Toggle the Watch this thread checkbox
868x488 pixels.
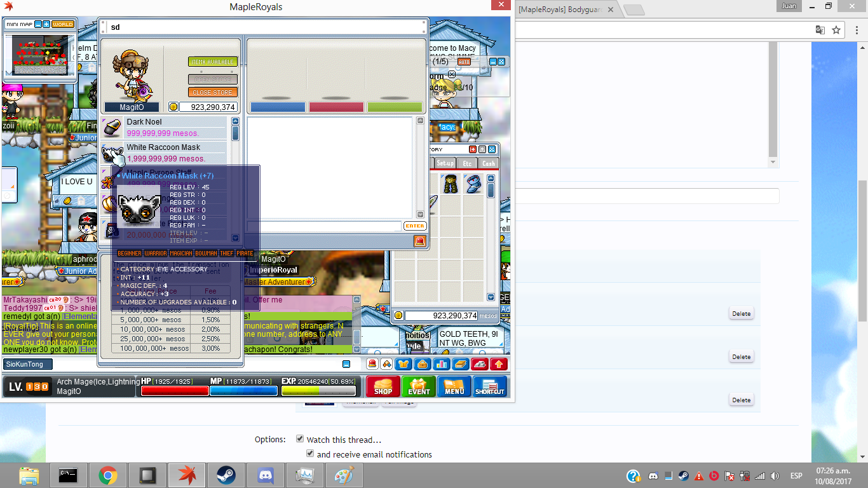pyautogui.click(x=300, y=438)
